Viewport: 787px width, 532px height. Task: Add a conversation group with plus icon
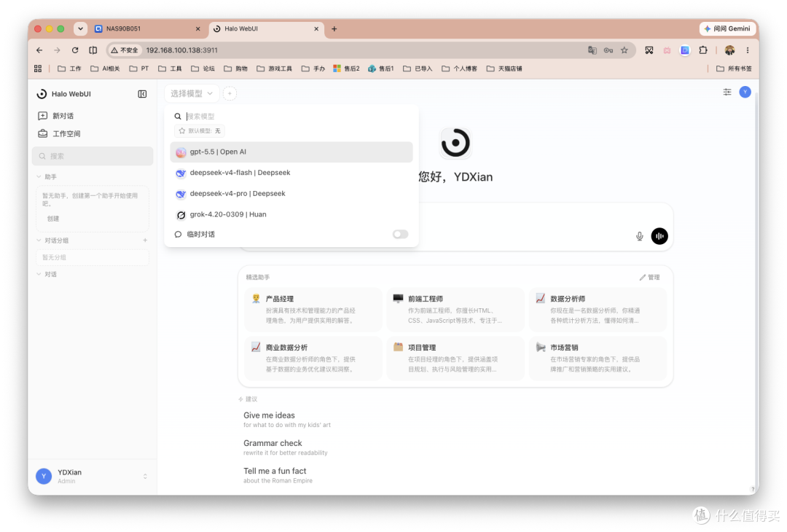click(x=145, y=240)
